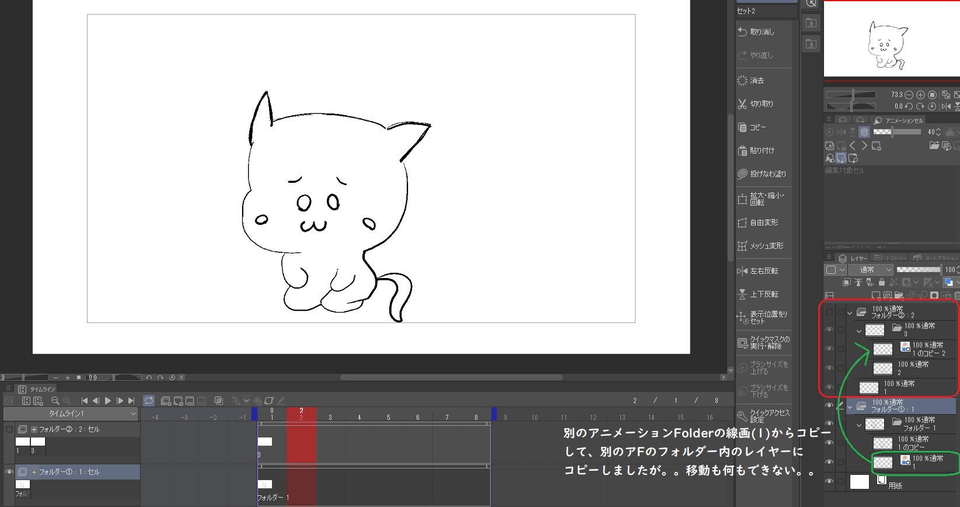Toggle visibility of フォルダー① timeline track

tap(9, 472)
